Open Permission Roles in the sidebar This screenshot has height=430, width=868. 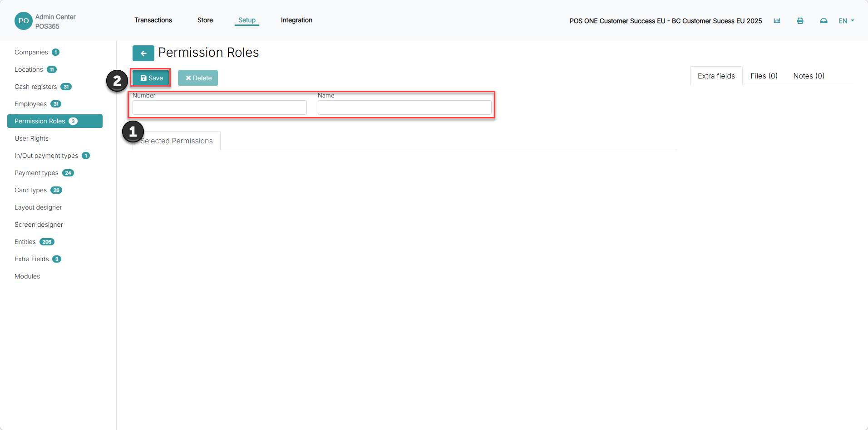[55, 121]
